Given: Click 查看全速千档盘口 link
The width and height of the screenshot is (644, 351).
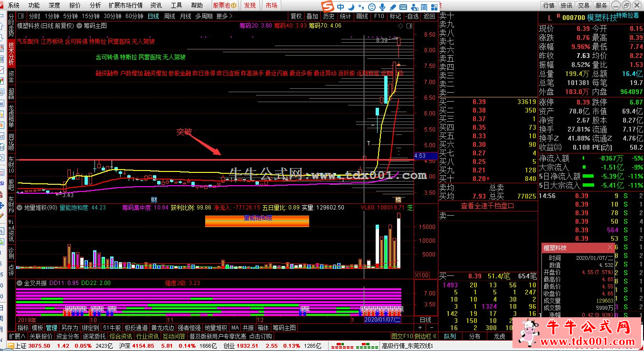Looking at the screenshot, I should coord(487,206).
